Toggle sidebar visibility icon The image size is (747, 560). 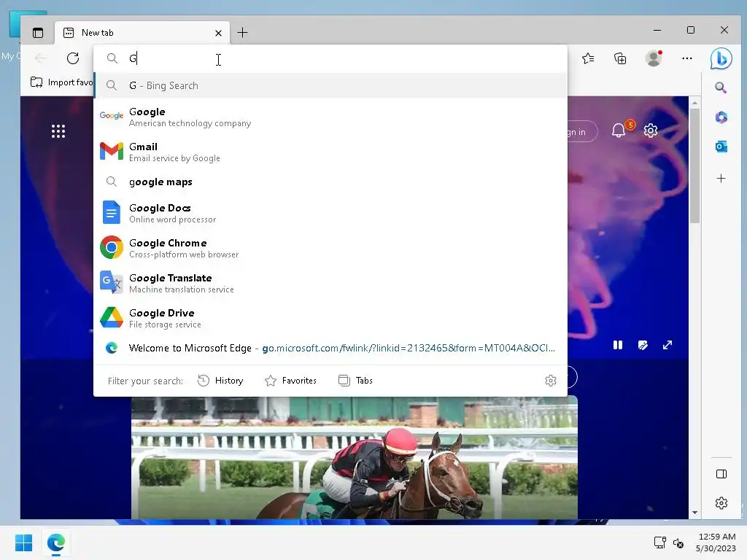coord(721,474)
